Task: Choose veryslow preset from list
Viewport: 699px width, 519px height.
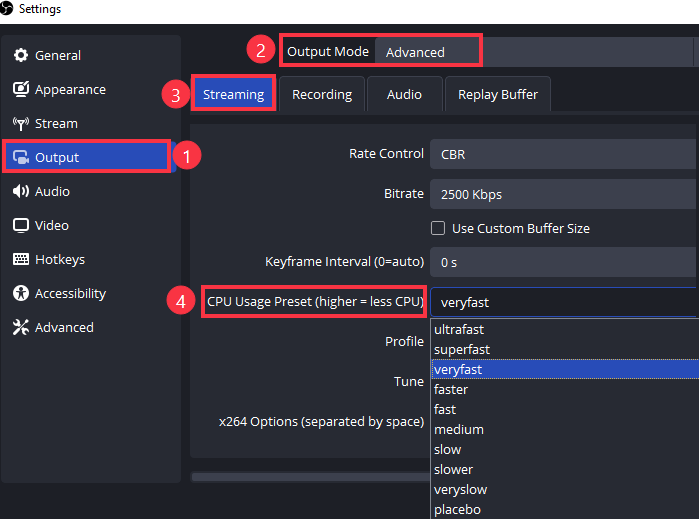Action: pos(565,490)
